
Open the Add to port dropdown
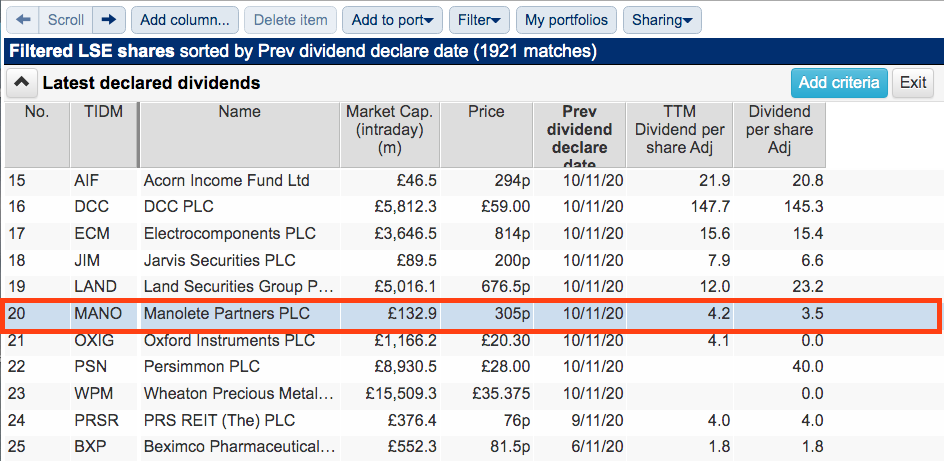pyautogui.click(x=392, y=20)
